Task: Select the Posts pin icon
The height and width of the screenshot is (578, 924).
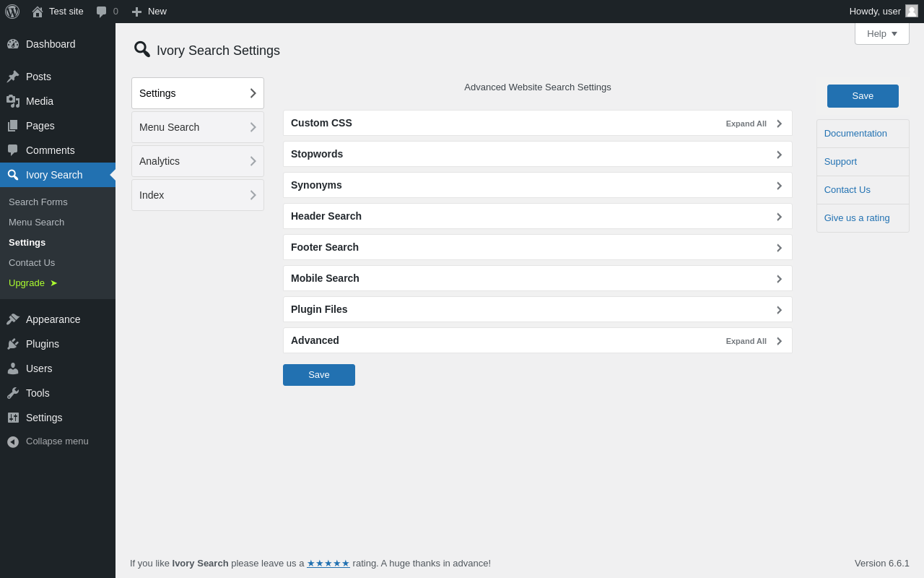Action: pos(13,77)
